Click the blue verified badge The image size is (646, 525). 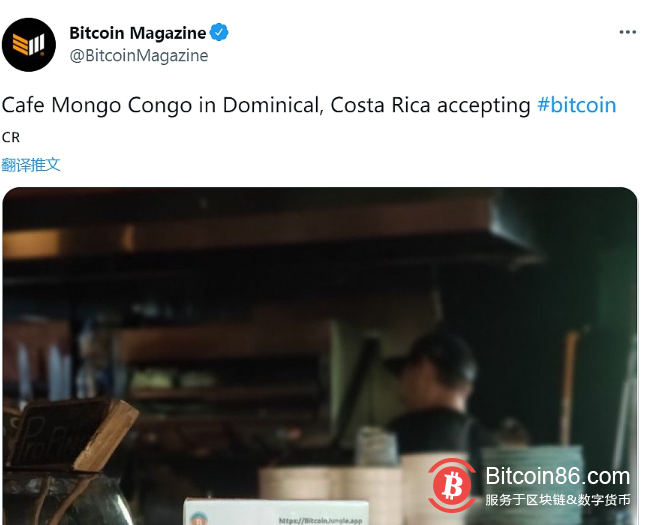point(219,33)
